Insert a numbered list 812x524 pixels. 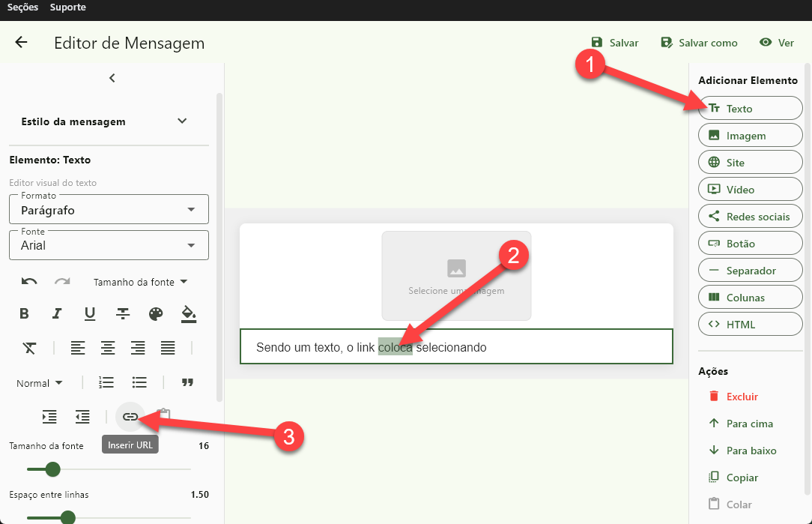point(106,383)
